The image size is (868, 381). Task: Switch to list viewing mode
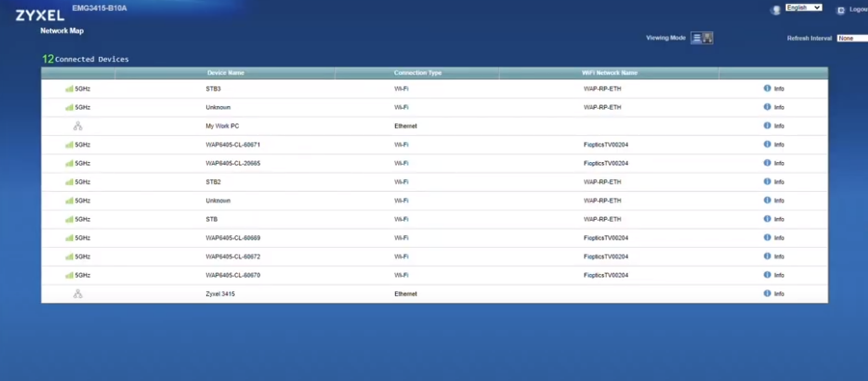(x=697, y=38)
